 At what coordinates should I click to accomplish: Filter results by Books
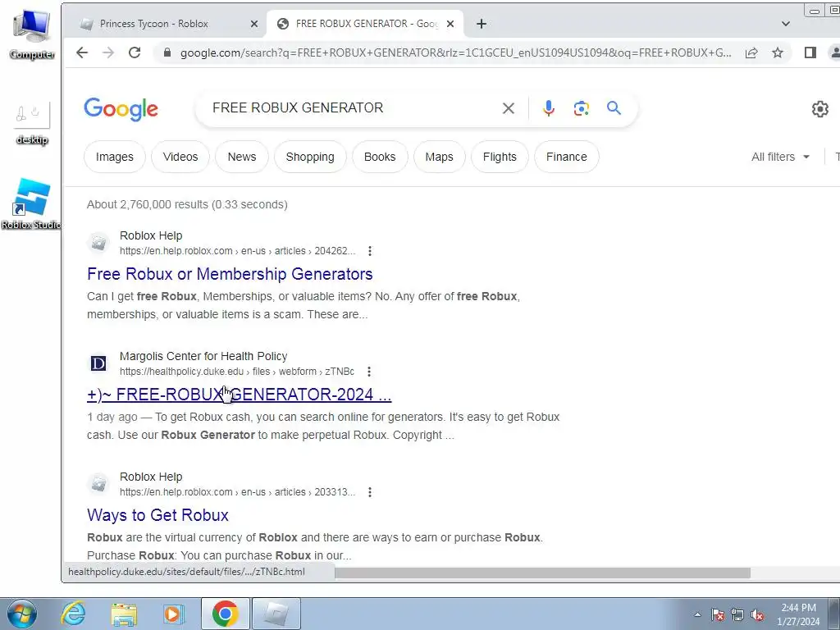[x=380, y=157]
